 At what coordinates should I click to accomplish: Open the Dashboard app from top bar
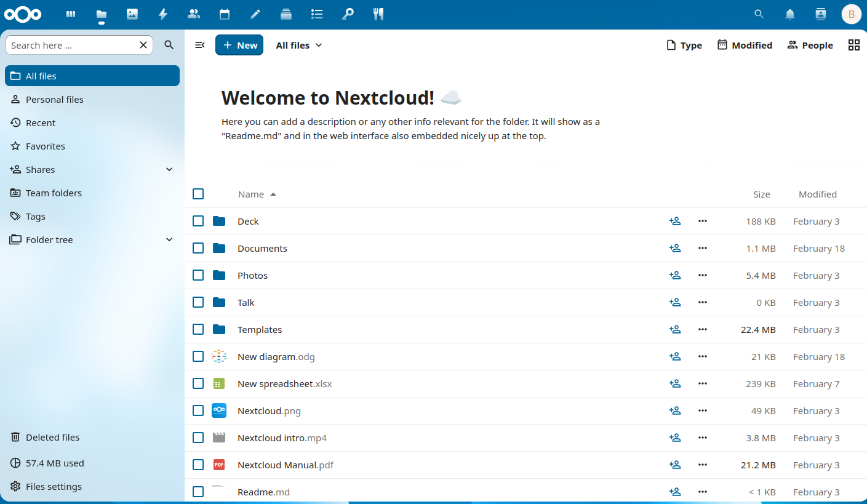point(71,14)
